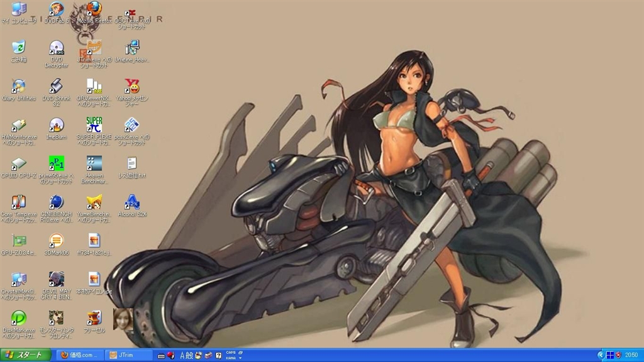This screenshot has height=362, width=644.
Task: Toggle CAPS lock indicator in language bar
Action: tap(231, 353)
